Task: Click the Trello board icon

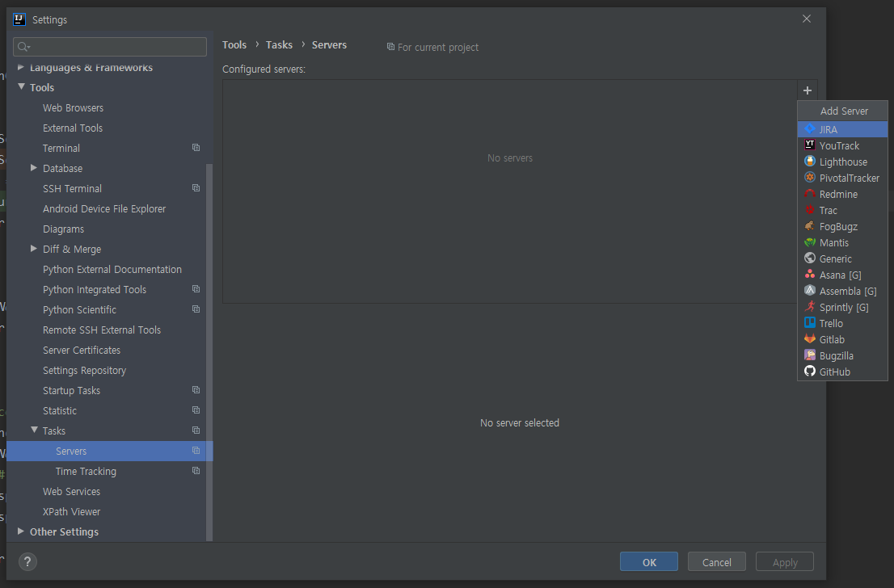Action: tap(810, 322)
